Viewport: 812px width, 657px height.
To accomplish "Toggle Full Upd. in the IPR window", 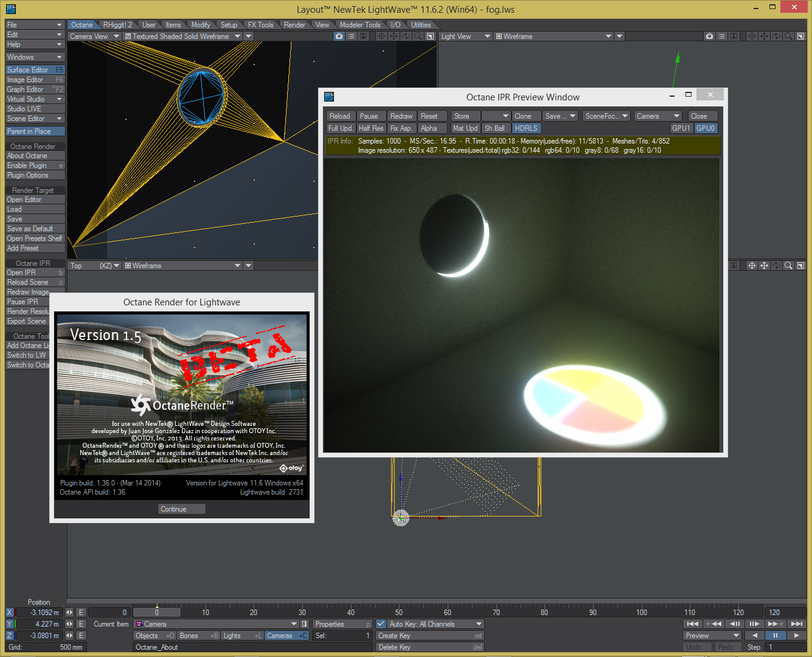I will tap(340, 128).
